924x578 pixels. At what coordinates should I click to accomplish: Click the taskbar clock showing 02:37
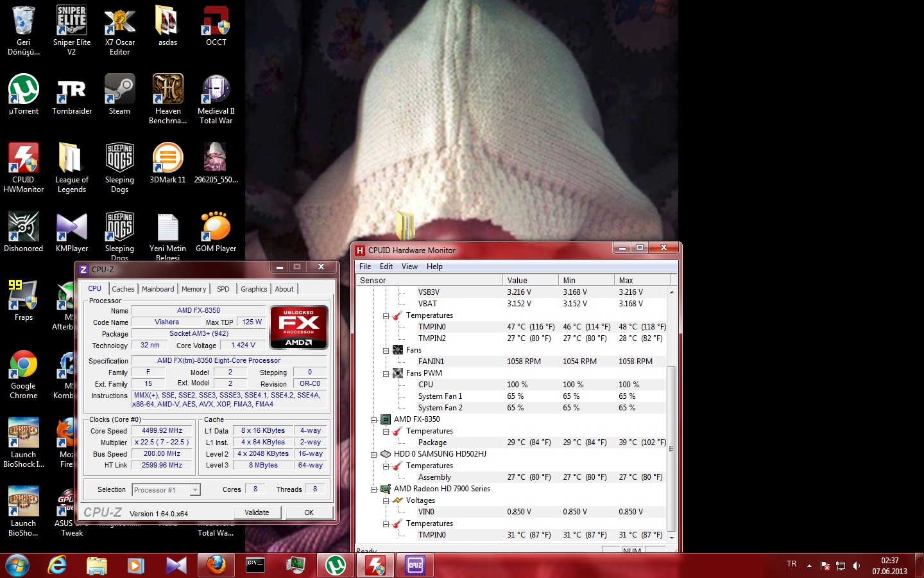(x=889, y=566)
